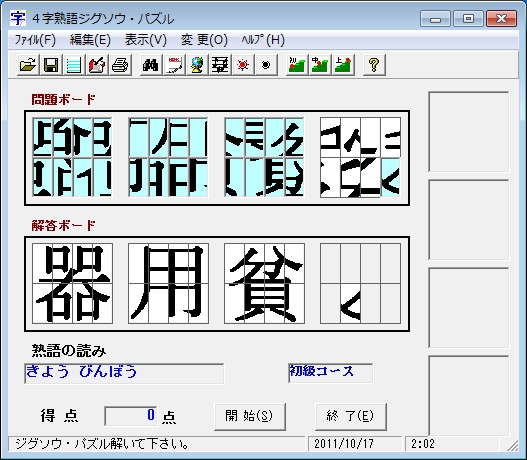Click the 解答ボード label

[x=64, y=225]
